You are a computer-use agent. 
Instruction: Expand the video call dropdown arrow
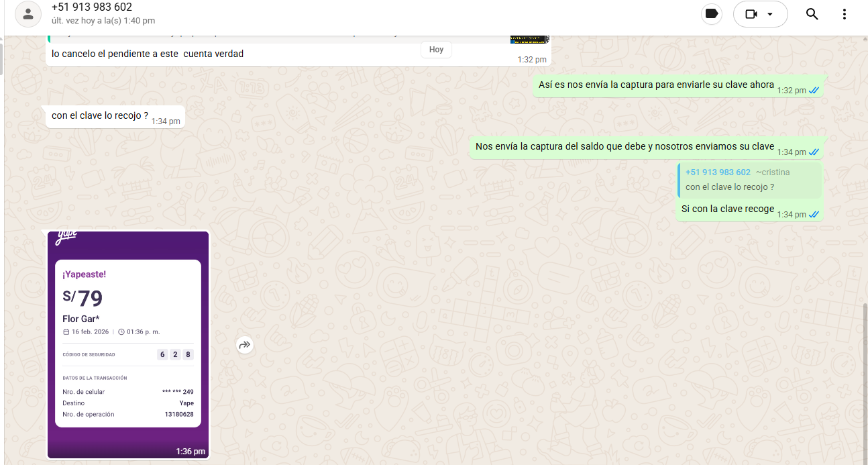770,14
